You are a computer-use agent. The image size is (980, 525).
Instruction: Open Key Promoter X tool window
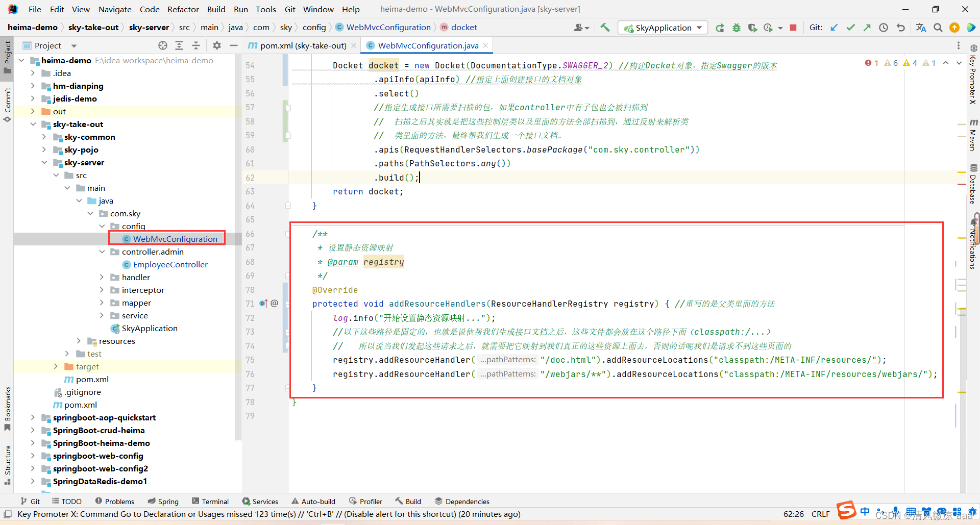coord(973,74)
